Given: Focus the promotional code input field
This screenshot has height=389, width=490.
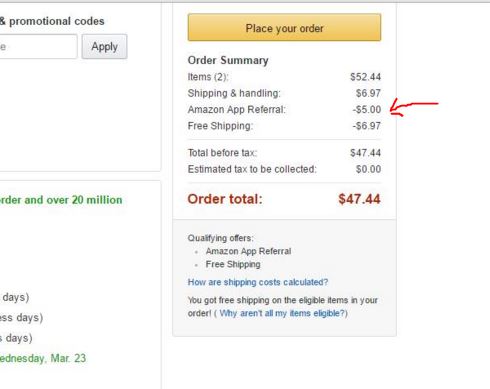Looking at the screenshot, I should [38, 47].
